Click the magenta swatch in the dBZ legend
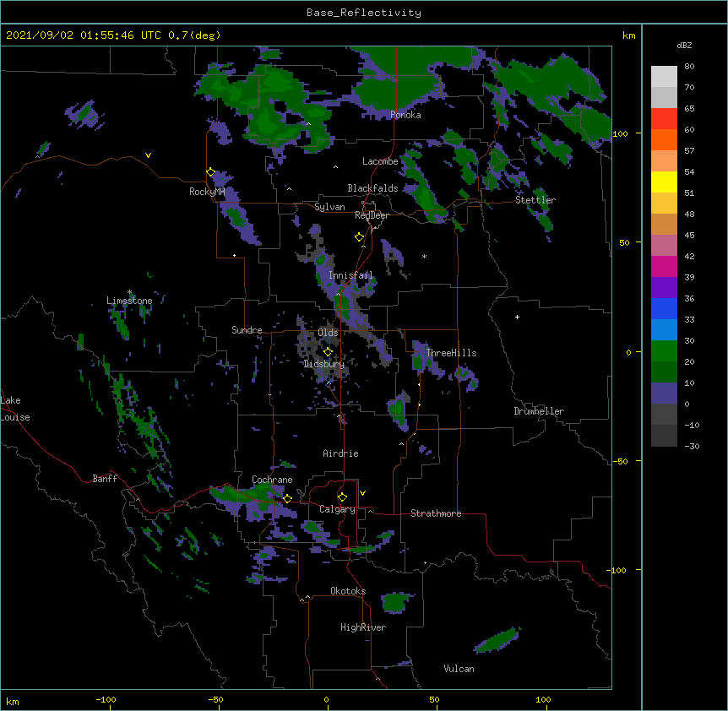This screenshot has height=711, width=728. tap(664, 266)
